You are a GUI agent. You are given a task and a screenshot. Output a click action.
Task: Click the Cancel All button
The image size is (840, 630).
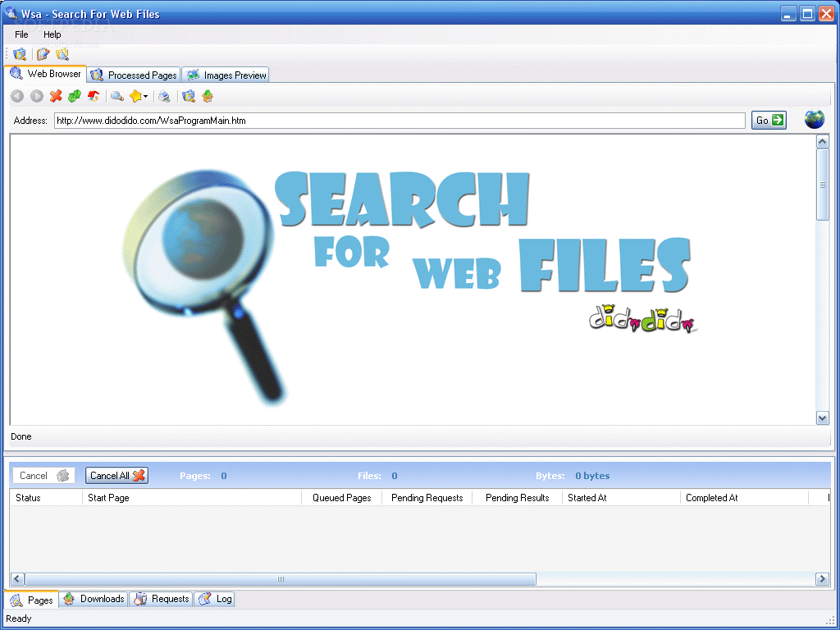click(x=116, y=476)
